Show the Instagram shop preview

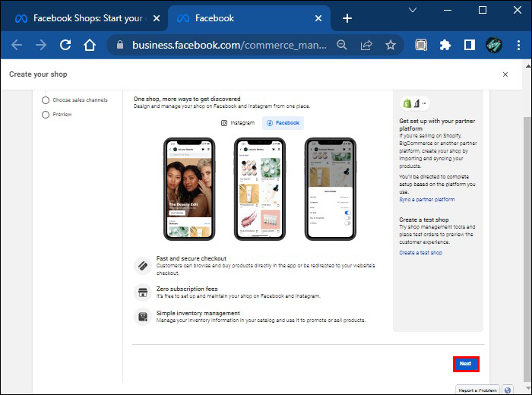coord(238,123)
